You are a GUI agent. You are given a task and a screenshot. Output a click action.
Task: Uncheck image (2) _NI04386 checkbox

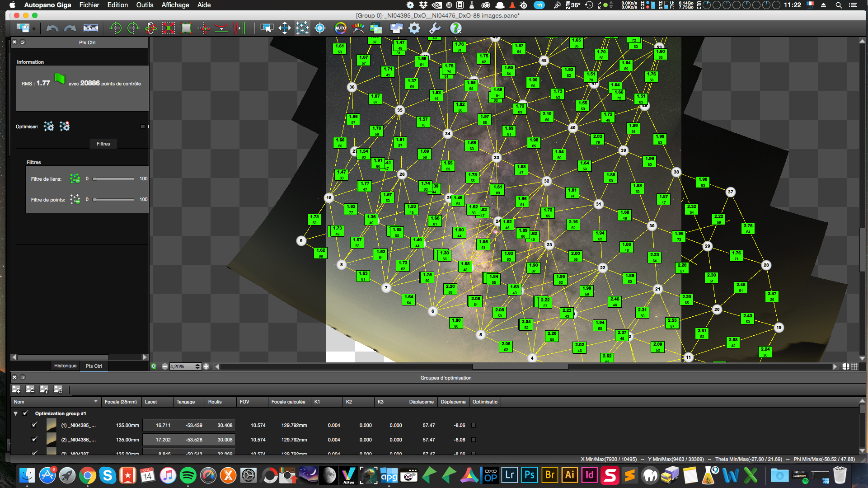pyautogui.click(x=34, y=439)
